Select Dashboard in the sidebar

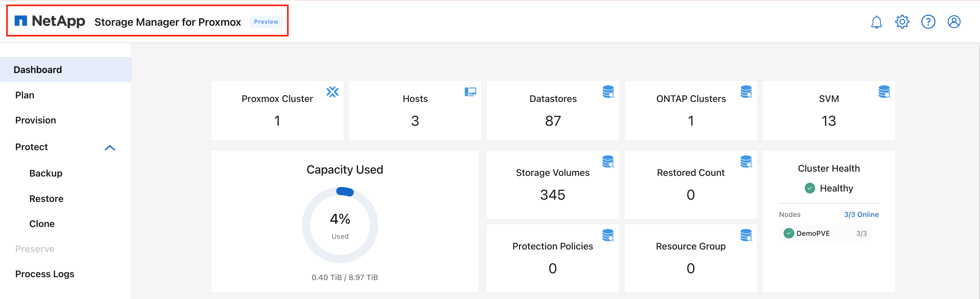(38, 69)
